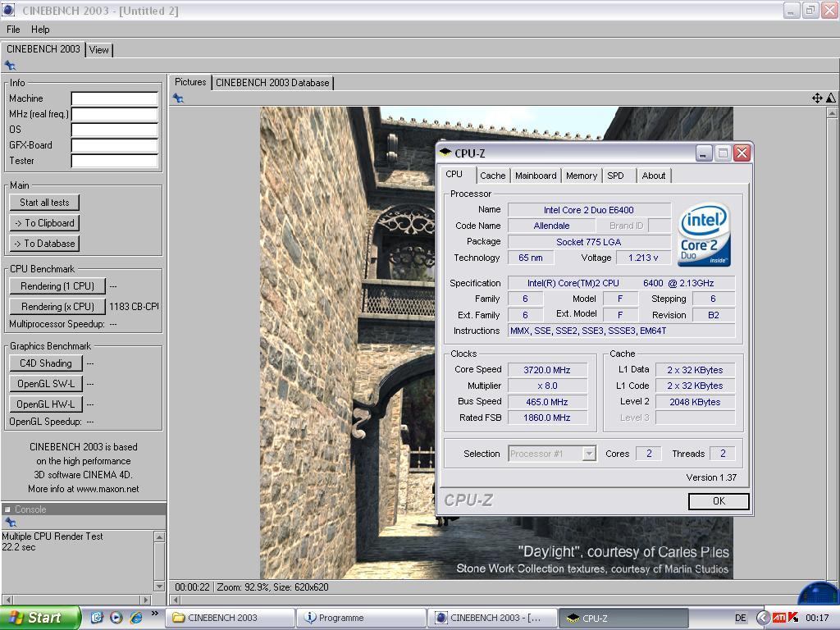The image size is (840, 630).
Task: Click the MHz (real freq.) input field
Action: point(115,114)
